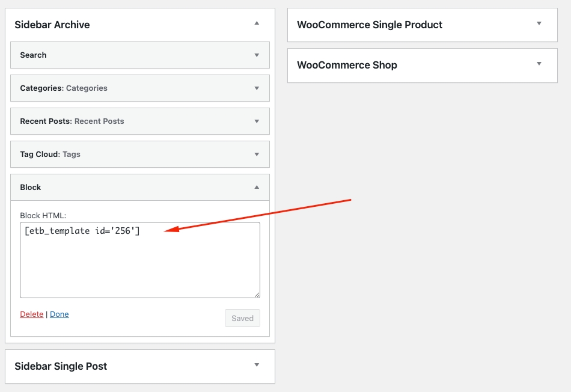The image size is (571, 392).
Task: Expand the Tag Cloud widget arrow
Action: 257,154
